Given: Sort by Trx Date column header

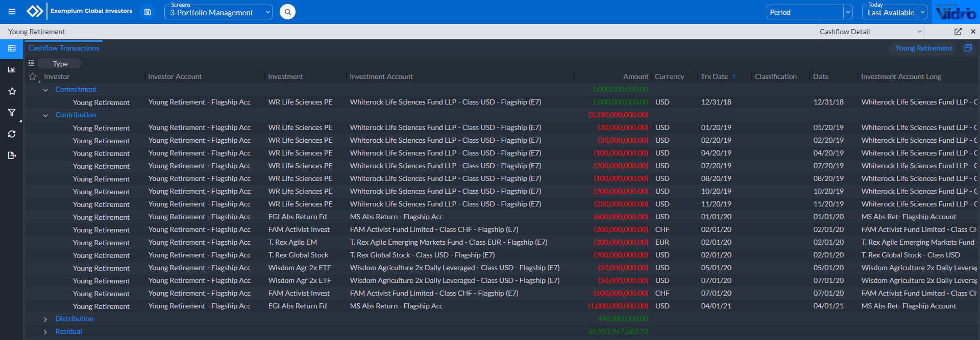Looking at the screenshot, I should pyautogui.click(x=714, y=76).
